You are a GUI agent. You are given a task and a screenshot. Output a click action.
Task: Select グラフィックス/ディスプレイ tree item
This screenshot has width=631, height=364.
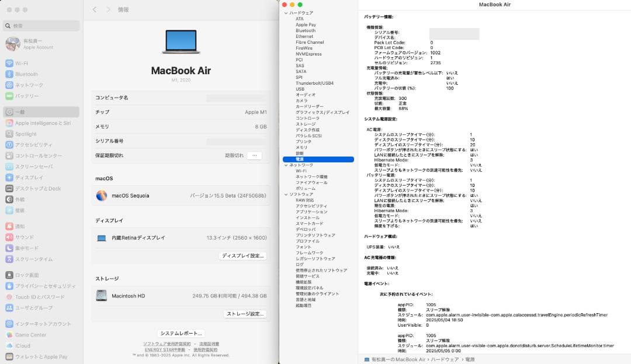[x=323, y=112]
